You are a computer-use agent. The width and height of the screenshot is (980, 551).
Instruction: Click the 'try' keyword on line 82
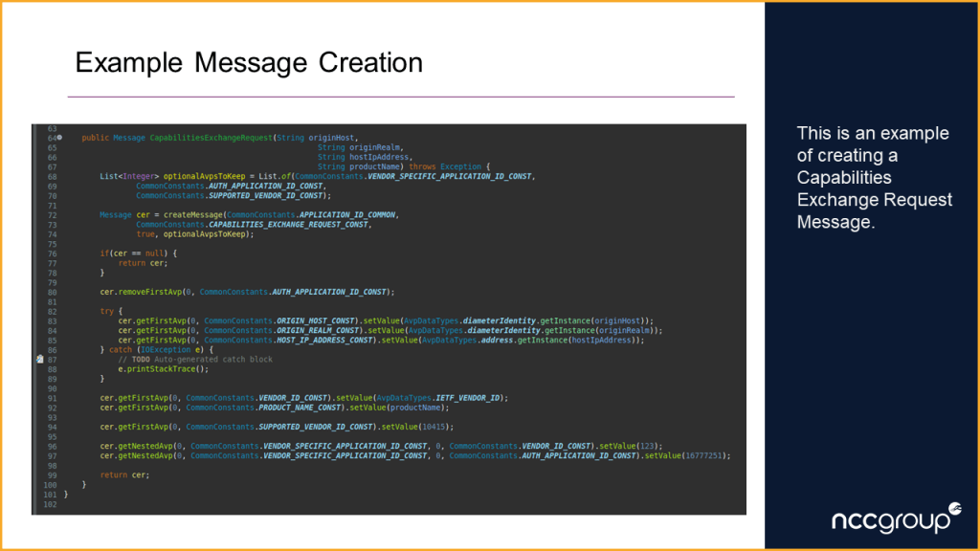tap(108, 311)
